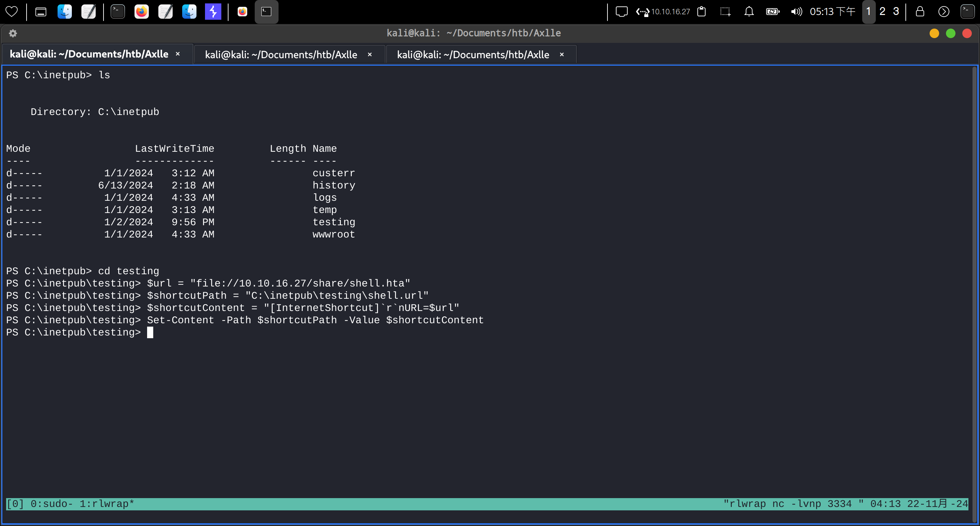Start a screenshot region selection
The height and width of the screenshot is (526, 980).
point(726,12)
